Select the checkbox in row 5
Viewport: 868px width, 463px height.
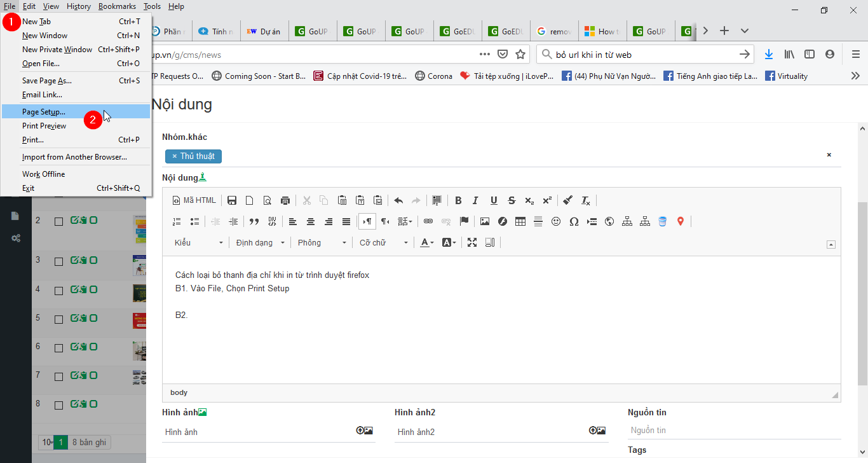point(58,319)
